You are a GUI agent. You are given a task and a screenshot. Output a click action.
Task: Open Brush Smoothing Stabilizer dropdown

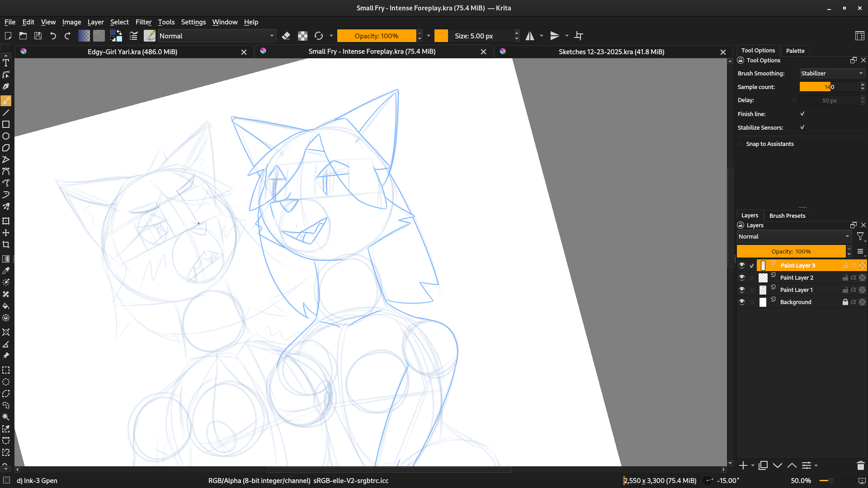tap(832, 73)
